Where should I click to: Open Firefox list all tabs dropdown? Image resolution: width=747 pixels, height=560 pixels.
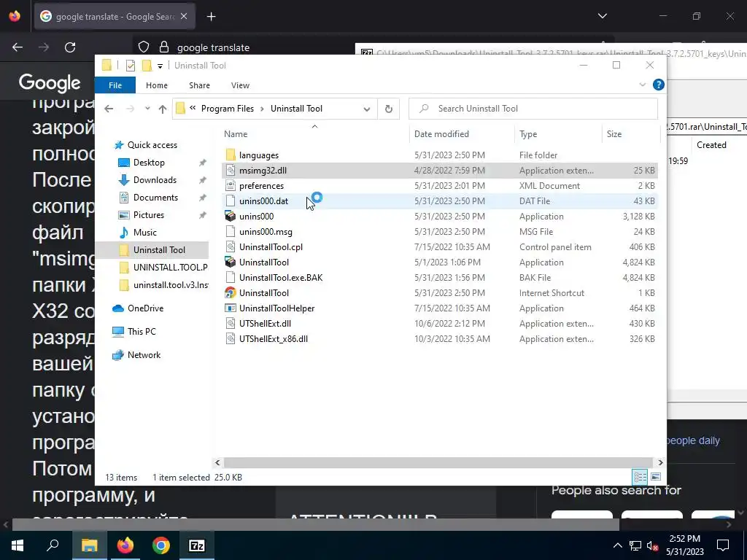[602, 16]
